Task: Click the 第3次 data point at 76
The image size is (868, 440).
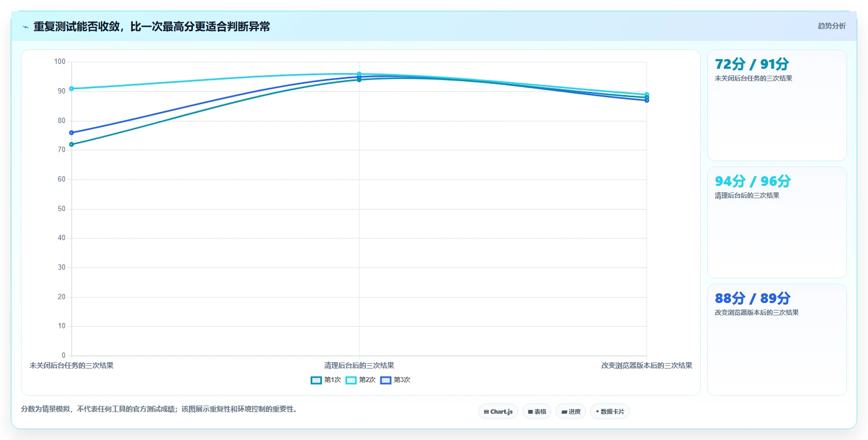Action: (x=71, y=133)
